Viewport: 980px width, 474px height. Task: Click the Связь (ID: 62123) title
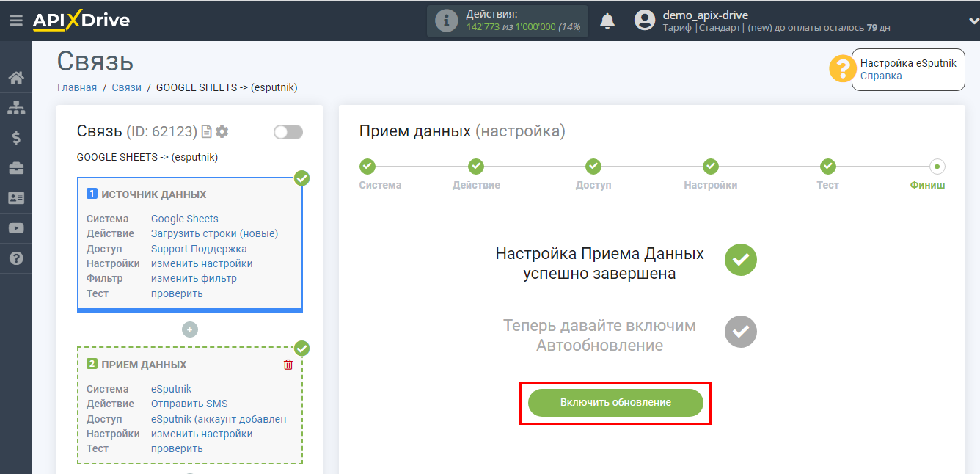pos(137,131)
